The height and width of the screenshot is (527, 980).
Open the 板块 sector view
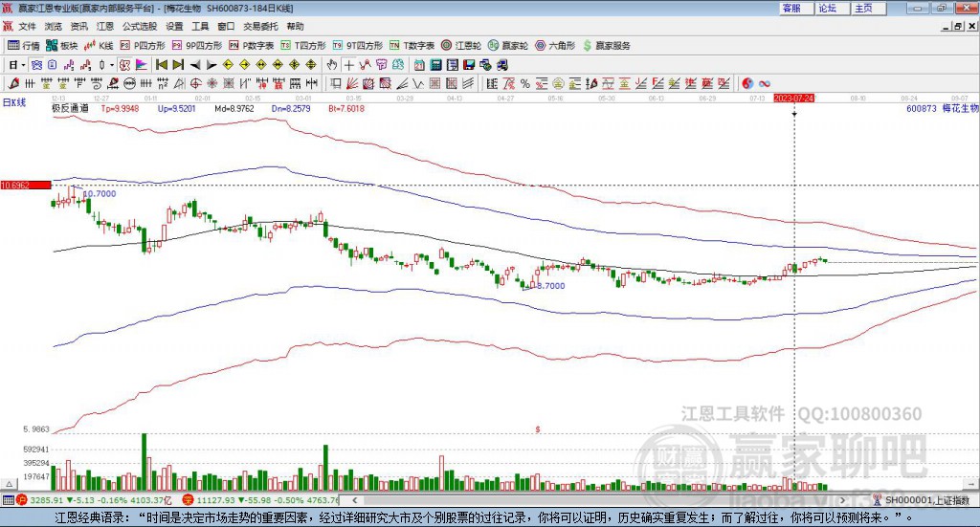coord(61,46)
